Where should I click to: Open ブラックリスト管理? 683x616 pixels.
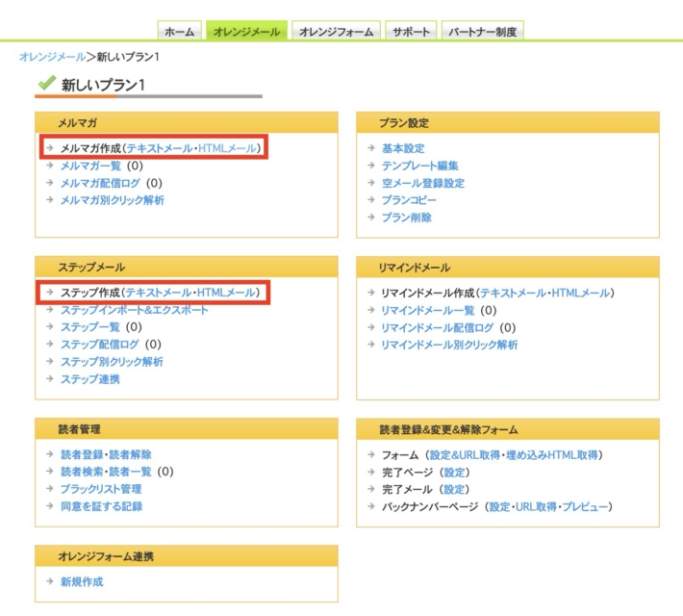pyautogui.click(x=101, y=489)
